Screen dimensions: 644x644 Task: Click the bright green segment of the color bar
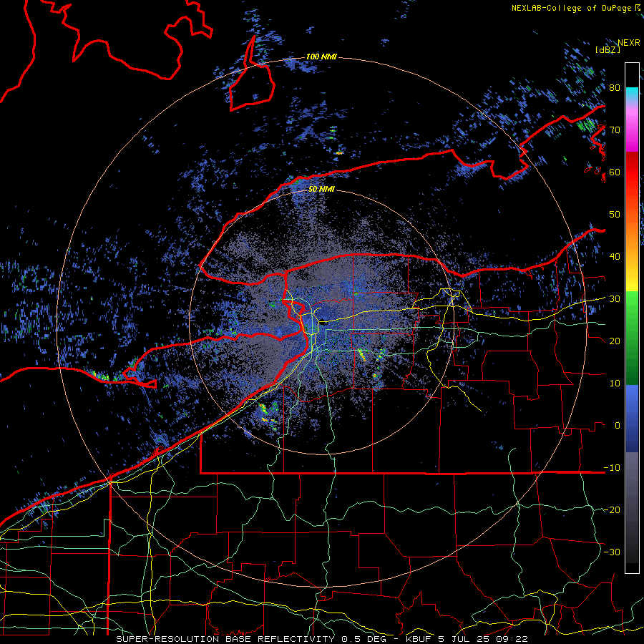pyautogui.click(x=632, y=308)
